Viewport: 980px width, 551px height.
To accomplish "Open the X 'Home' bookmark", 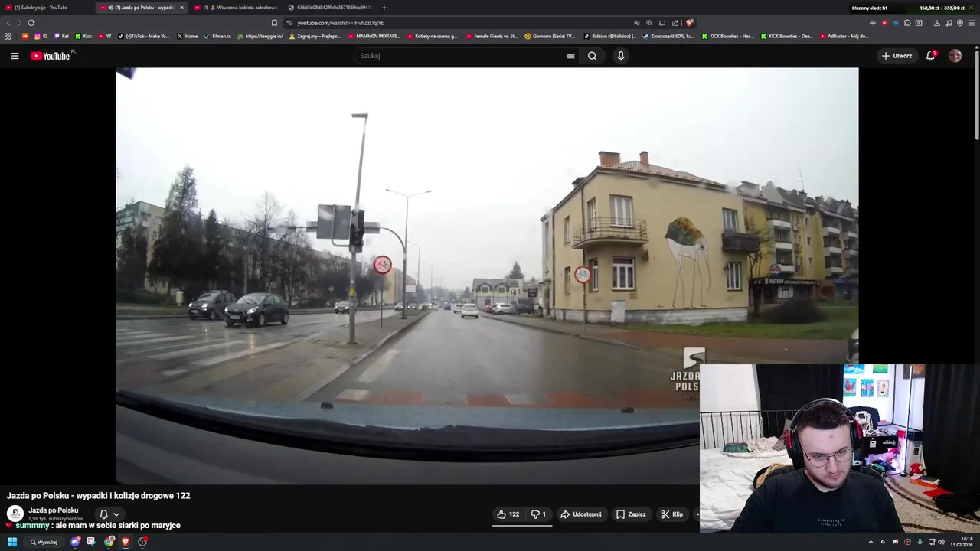I will (x=188, y=36).
